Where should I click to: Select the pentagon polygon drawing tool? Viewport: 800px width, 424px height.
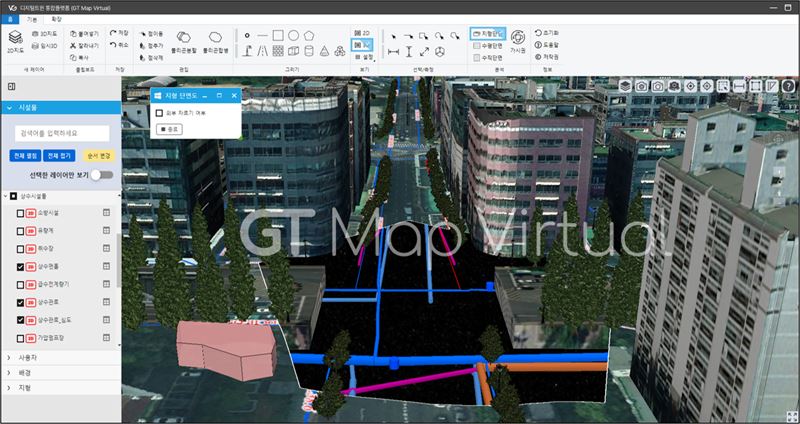(310, 35)
